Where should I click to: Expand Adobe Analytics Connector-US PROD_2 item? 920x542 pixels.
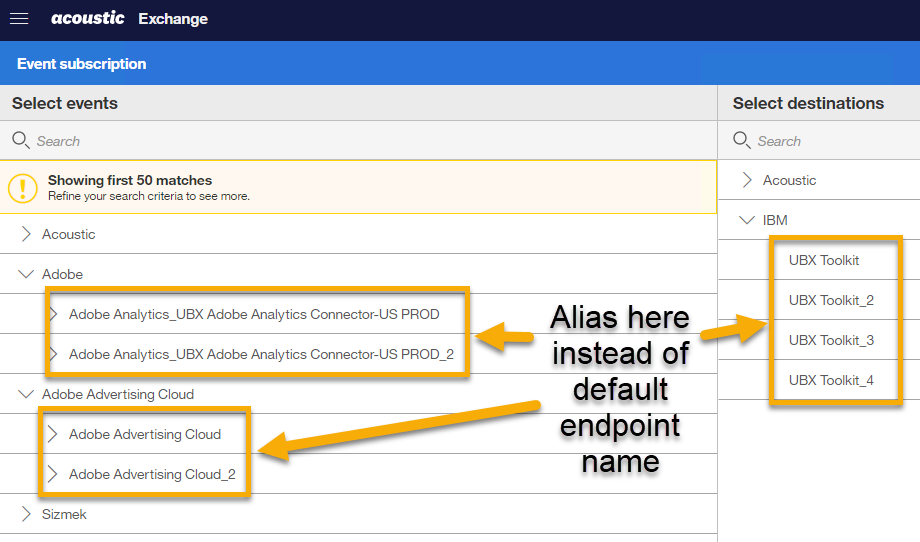tap(54, 354)
